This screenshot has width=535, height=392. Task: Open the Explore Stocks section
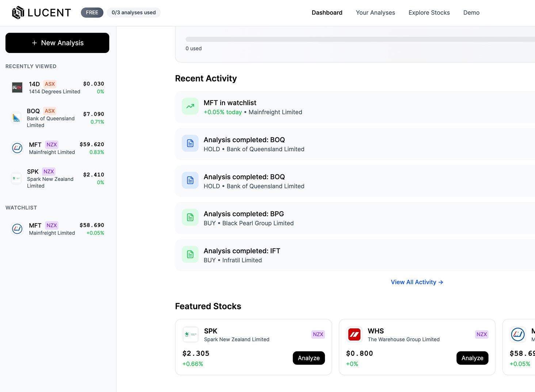pos(429,12)
